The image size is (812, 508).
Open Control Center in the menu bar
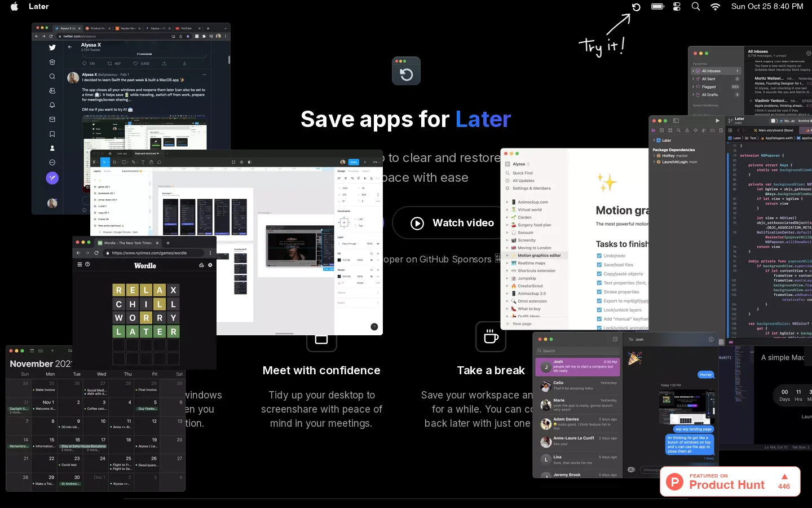pos(677,7)
